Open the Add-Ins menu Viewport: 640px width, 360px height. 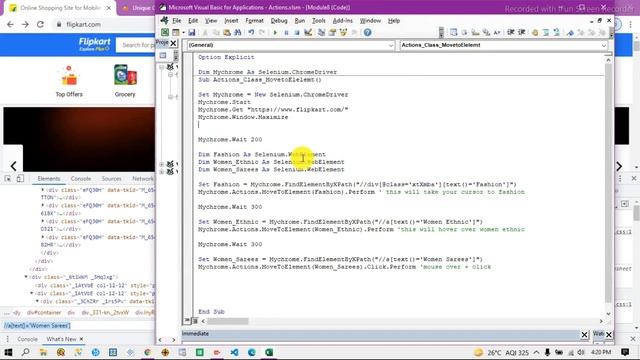(342, 21)
